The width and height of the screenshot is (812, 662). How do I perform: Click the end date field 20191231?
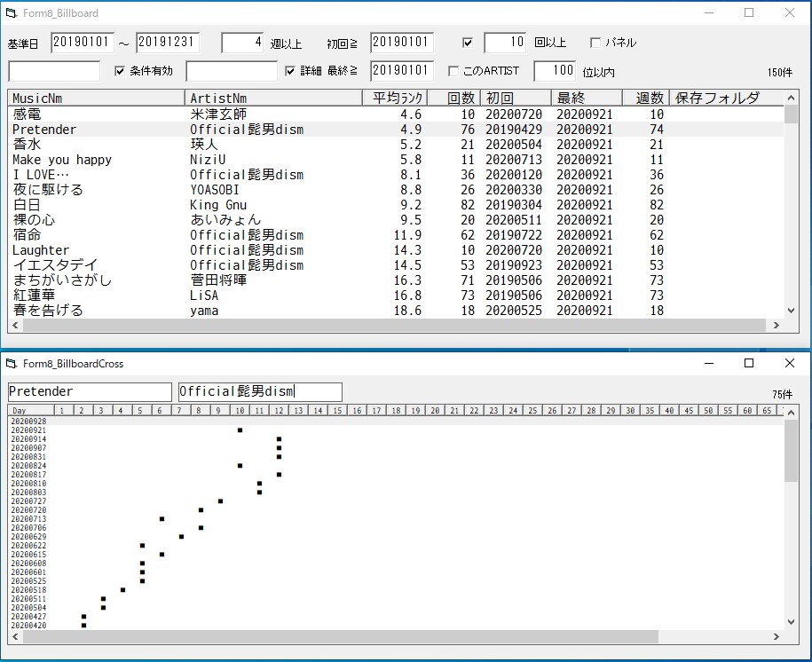tap(167, 42)
